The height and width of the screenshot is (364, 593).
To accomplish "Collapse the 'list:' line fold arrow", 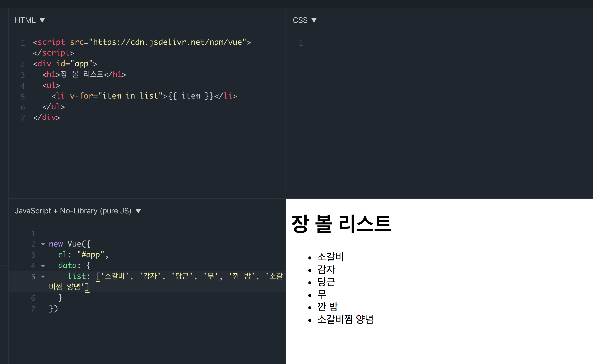I will [43, 277].
